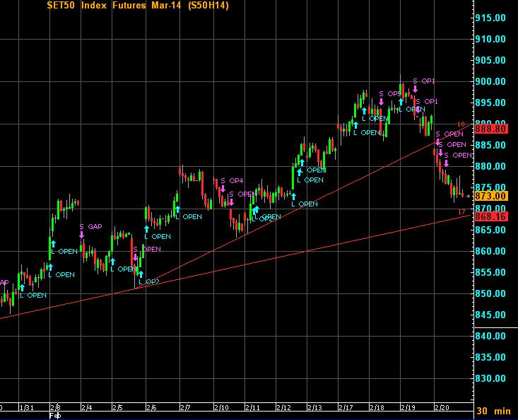Click trendline number label 18
This screenshot has height=420, width=518.
pyautogui.click(x=461, y=124)
